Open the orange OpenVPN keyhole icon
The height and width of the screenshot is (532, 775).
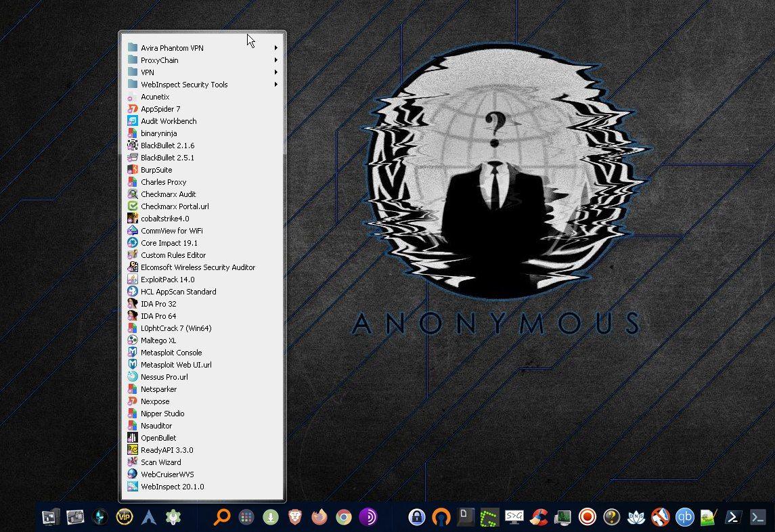point(441,517)
